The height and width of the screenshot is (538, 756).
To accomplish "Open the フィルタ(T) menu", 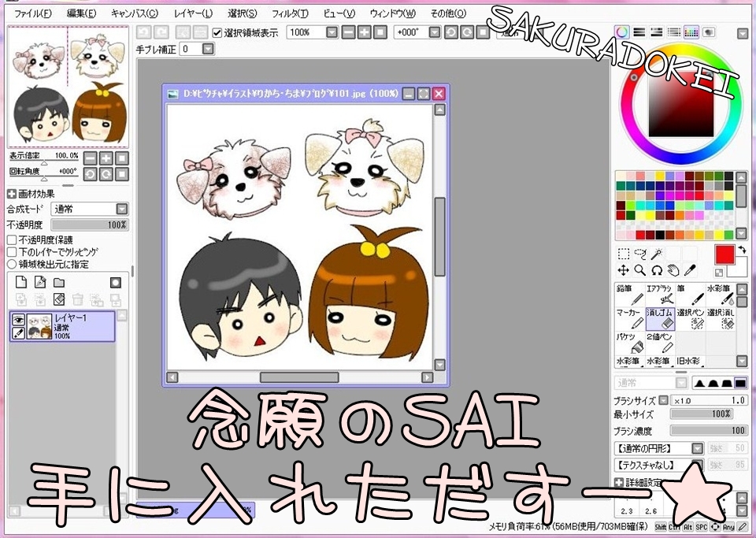I will (x=290, y=13).
